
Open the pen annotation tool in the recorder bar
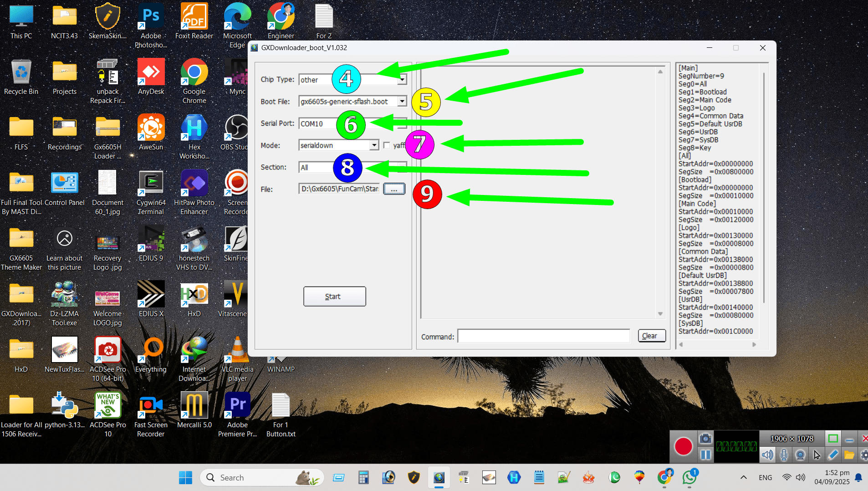click(833, 455)
